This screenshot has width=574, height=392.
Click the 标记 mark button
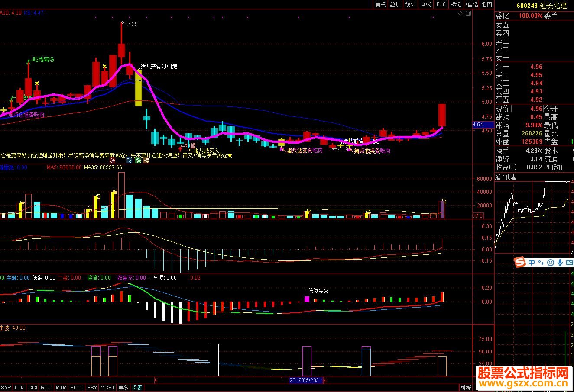(456, 4)
